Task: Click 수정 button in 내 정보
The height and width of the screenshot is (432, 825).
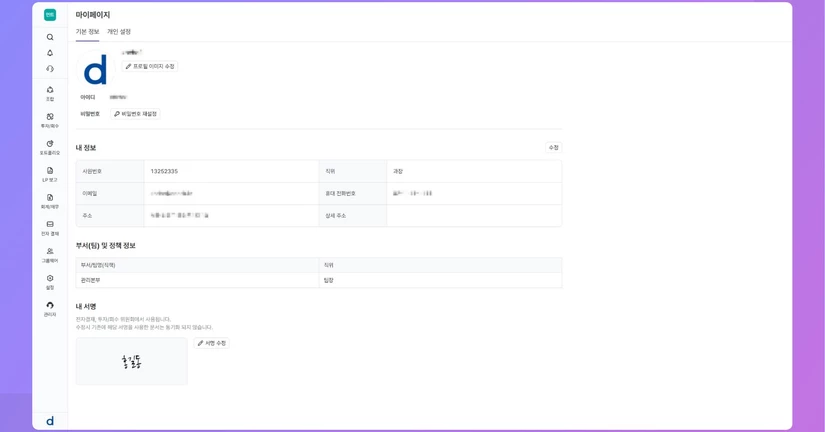Action: [553, 147]
